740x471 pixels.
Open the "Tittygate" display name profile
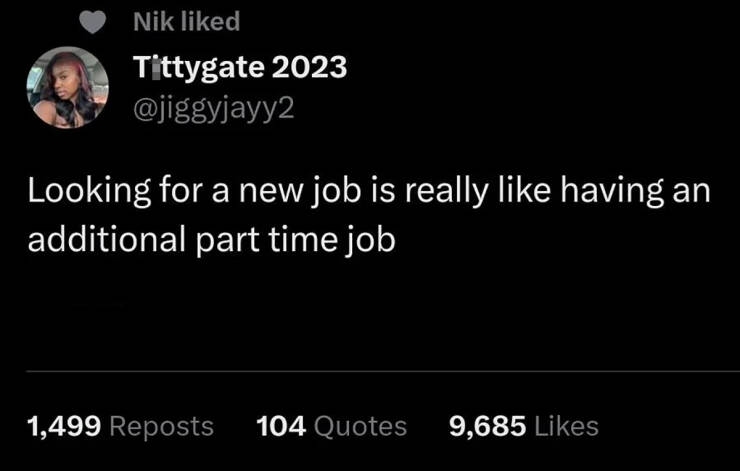(198, 68)
